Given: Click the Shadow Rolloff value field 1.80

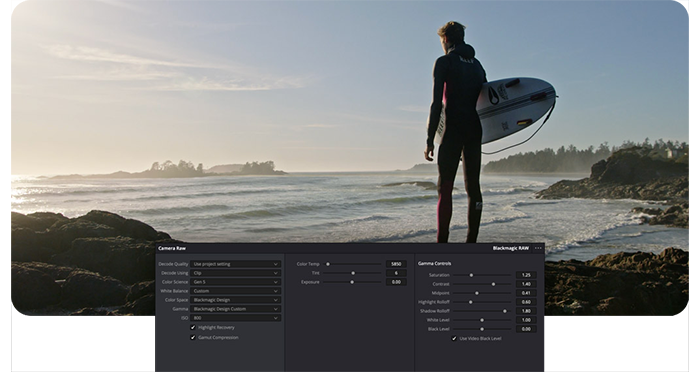Looking at the screenshot, I should (526, 311).
